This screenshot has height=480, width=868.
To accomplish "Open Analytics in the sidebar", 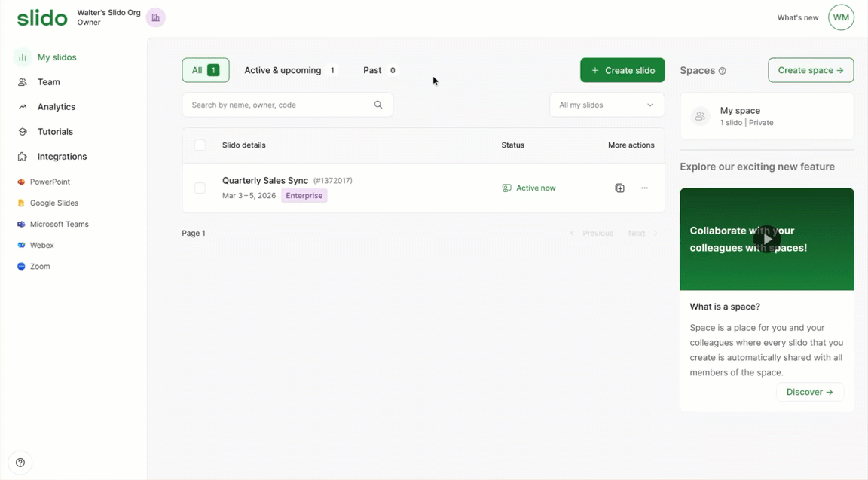I will coord(56,107).
